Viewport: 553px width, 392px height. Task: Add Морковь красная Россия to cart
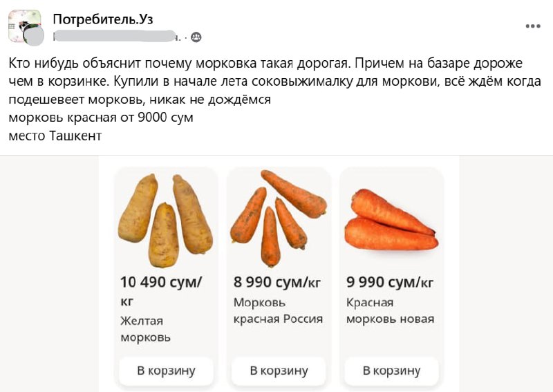pos(279,371)
